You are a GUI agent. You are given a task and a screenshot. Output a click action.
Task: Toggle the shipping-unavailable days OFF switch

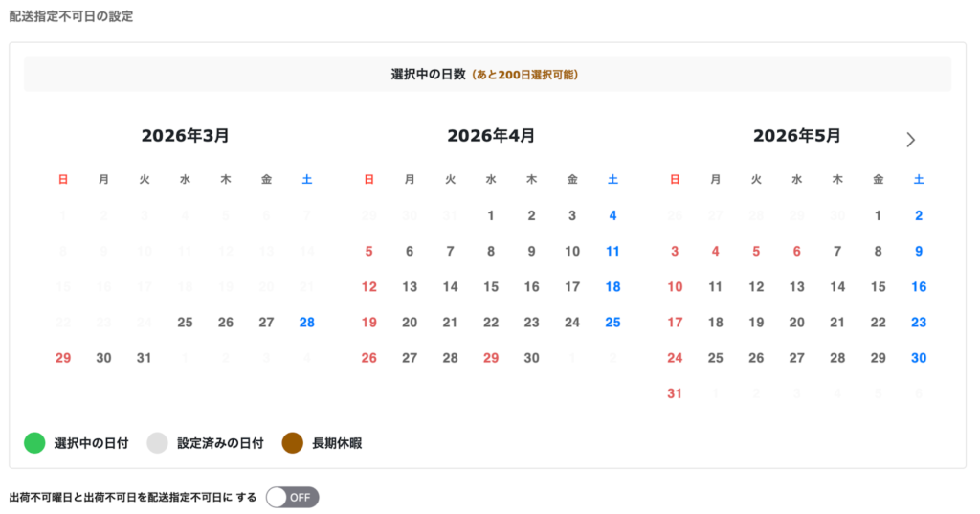(292, 497)
